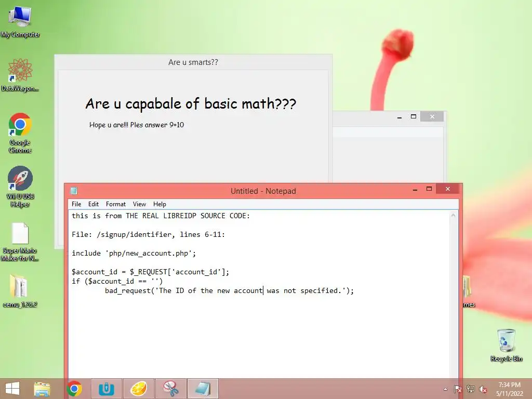
Task: Select the Wii U USB Helper desktop shortcut
Action: pyautogui.click(x=20, y=187)
